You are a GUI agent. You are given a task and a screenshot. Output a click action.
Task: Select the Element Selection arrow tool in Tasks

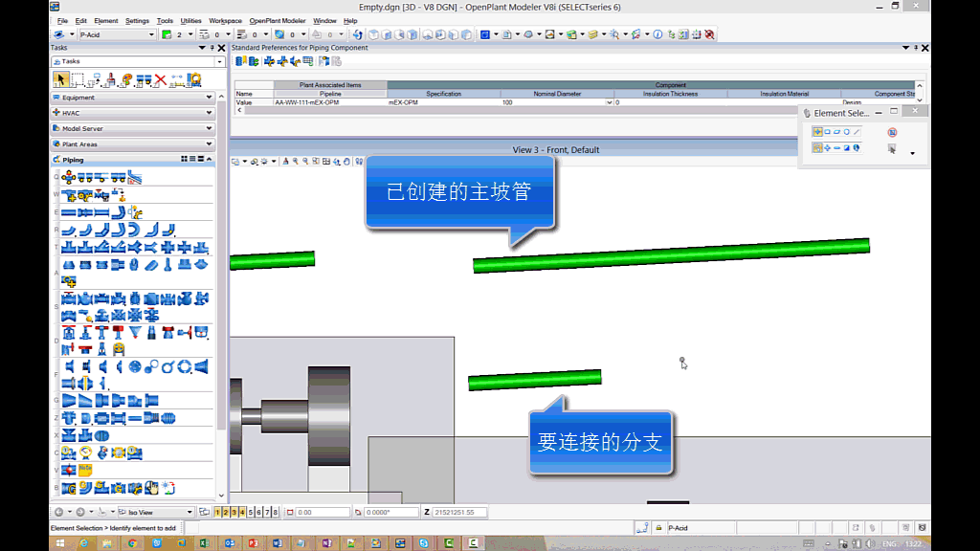click(x=60, y=79)
